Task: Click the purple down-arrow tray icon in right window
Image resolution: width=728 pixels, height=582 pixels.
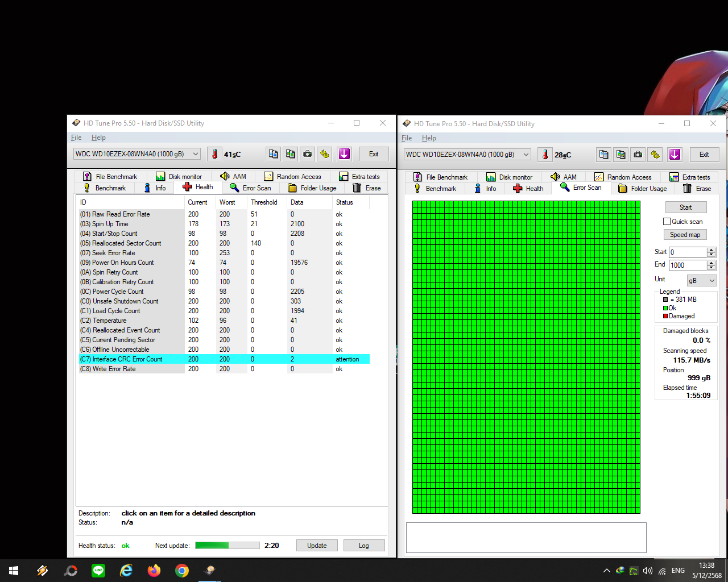Action: pos(675,155)
